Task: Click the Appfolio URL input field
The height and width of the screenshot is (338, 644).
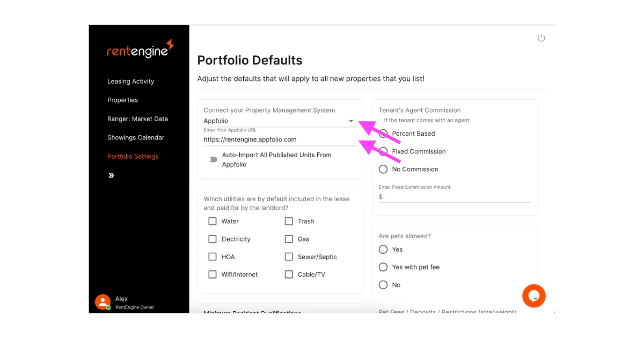Action: click(279, 139)
